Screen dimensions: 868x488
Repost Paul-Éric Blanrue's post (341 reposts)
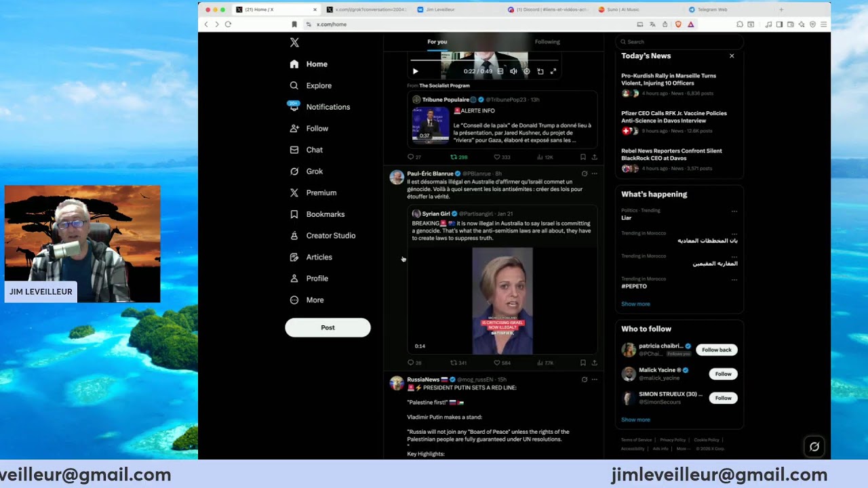[x=453, y=363]
